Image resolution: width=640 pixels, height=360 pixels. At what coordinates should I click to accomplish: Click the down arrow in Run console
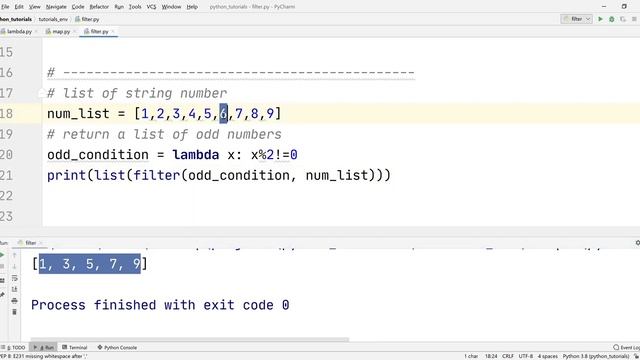tap(14, 267)
